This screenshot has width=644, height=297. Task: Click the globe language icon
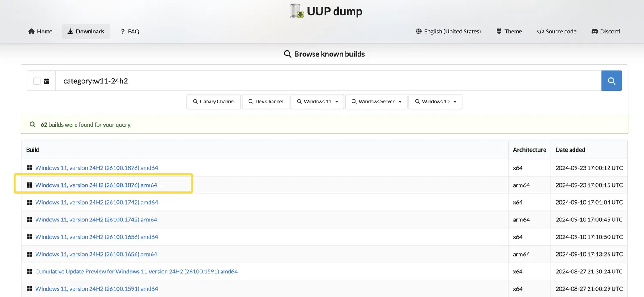point(419,31)
